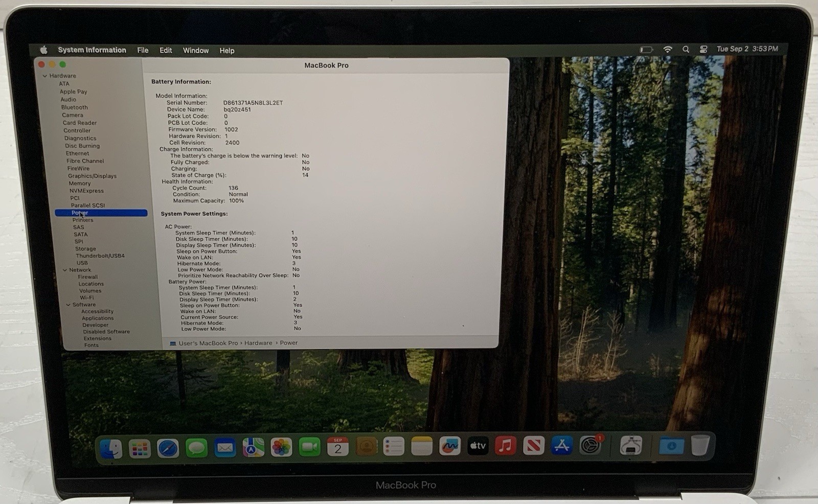Click date and time in menu bar
818x504 pixels.
point(747,49)
